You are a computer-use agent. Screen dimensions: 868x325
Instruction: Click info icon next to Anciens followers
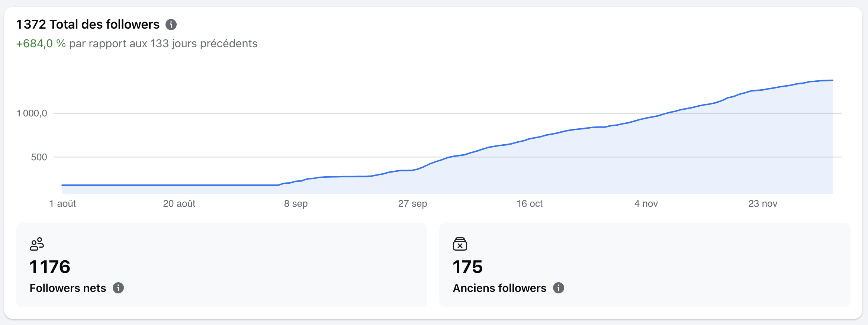559,288
